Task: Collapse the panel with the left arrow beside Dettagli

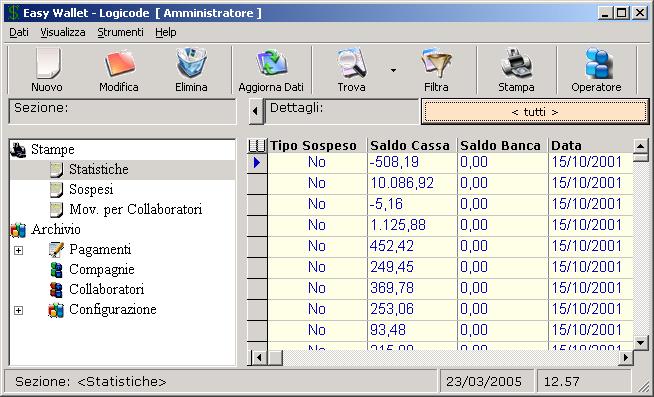Action: [x=256, y=111]
